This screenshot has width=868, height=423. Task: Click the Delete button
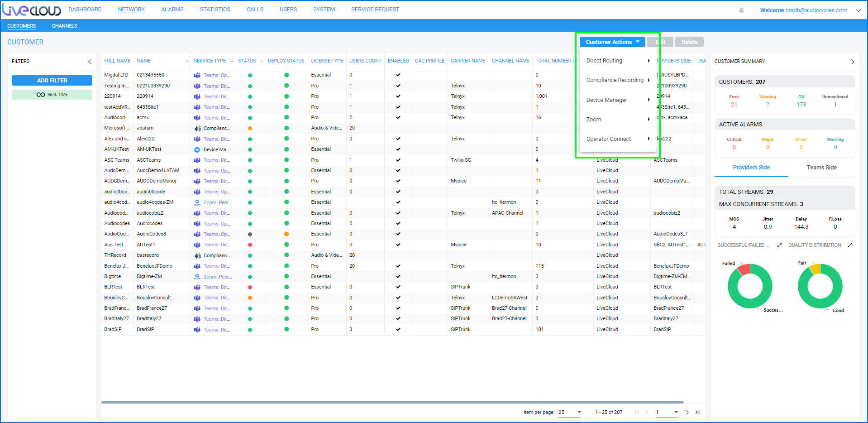pos(689,42)
